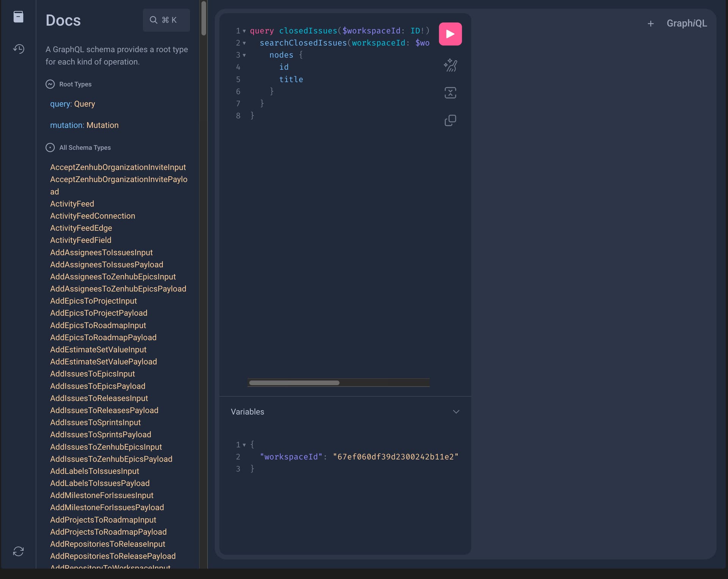
Task: Open AddAssigneesToZenhubEpicsPayload type
Action: (x=118, y=289)
